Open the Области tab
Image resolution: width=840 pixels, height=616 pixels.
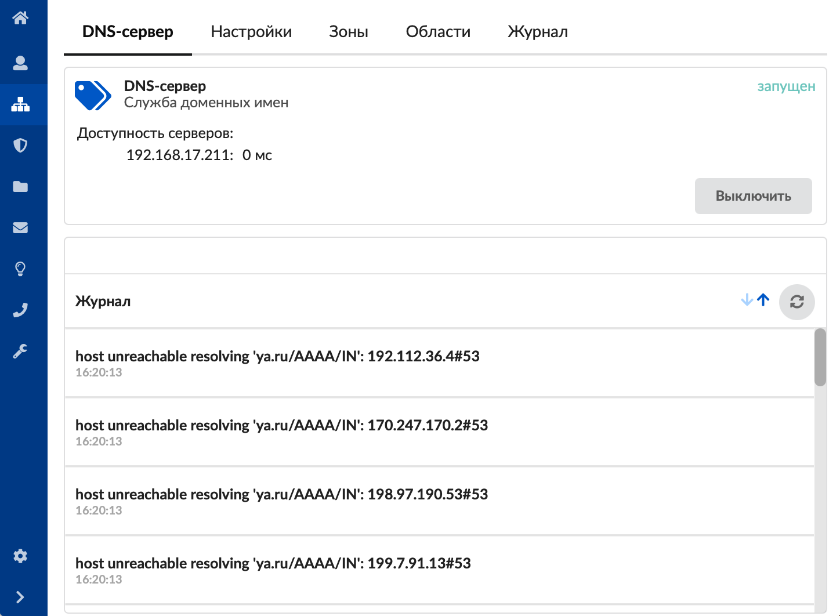point(438,32)
